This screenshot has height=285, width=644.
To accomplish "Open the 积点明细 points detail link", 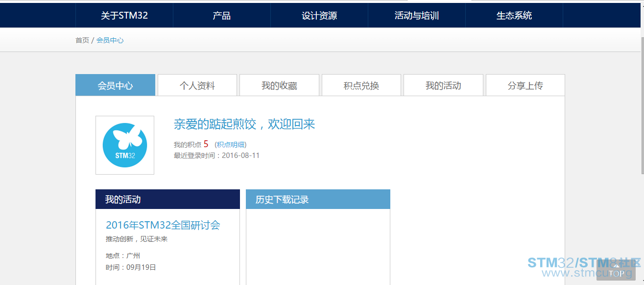I will [x=231, y=145].
